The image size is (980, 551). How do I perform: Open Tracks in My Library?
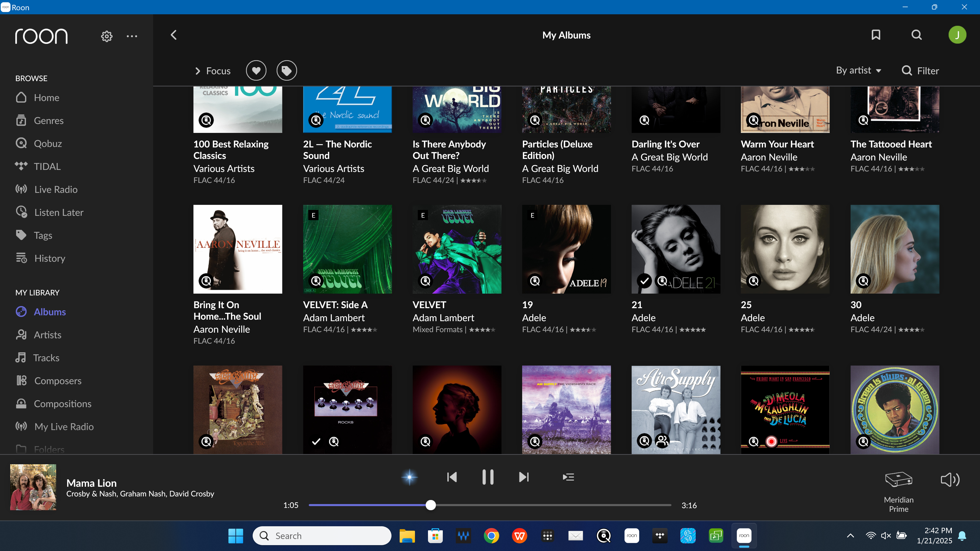pyautogui.click(x=37, y=358)
